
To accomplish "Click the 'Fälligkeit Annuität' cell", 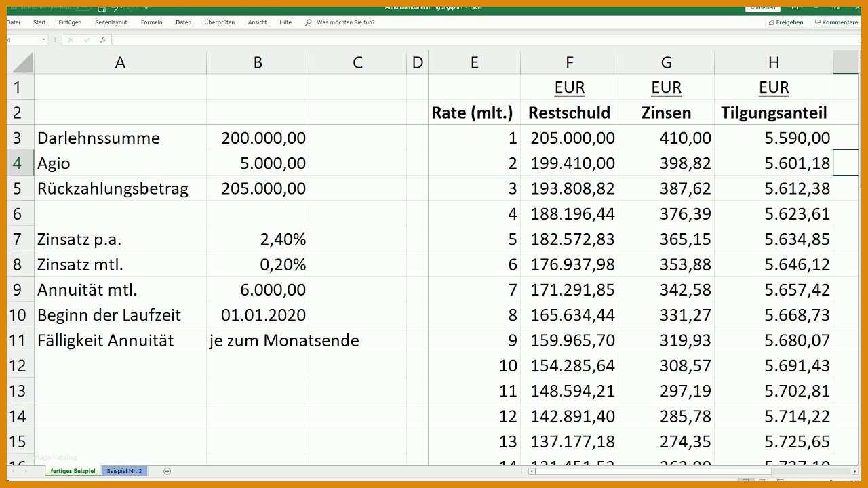I will (120, 340).
